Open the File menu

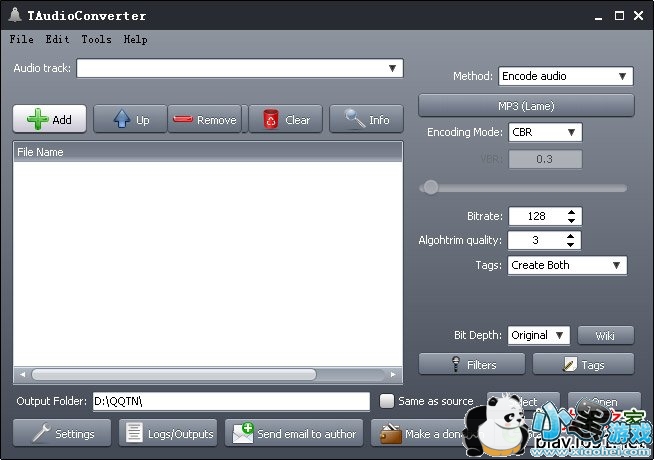[22, 39]
